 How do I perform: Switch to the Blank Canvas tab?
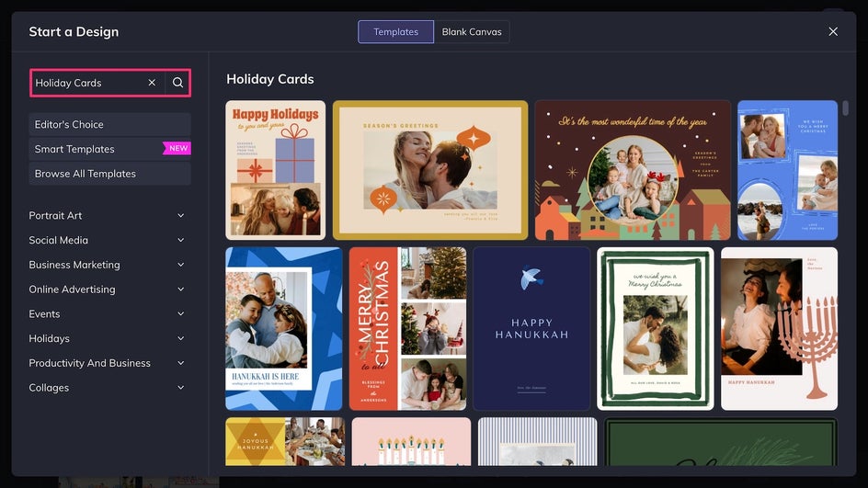point(472,31)
